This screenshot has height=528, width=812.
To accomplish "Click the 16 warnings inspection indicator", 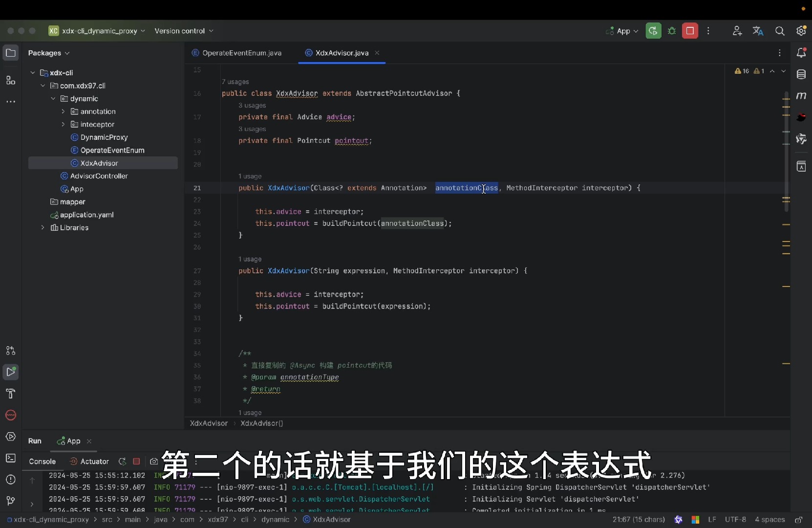I will pyautogui.click(x=742, y=71).
